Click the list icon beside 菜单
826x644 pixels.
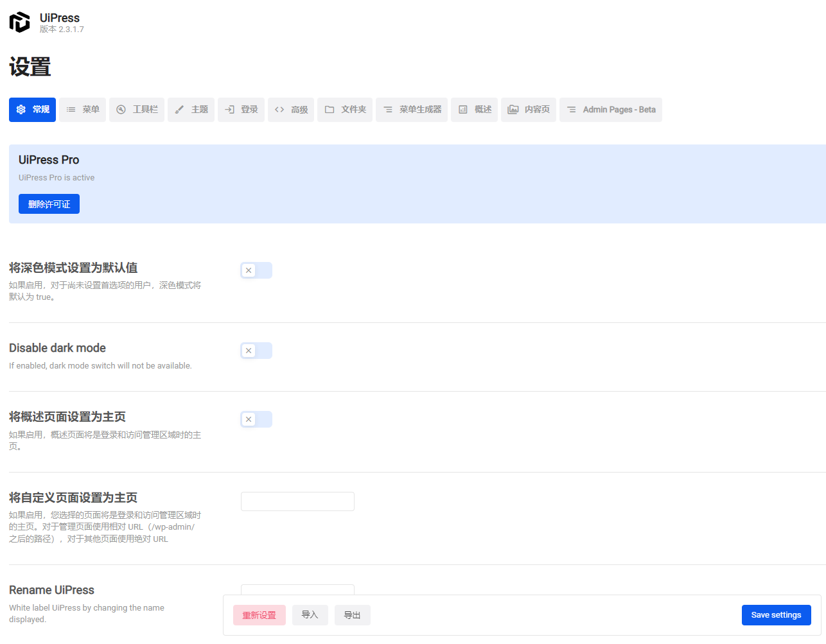(x=71, y=110)
